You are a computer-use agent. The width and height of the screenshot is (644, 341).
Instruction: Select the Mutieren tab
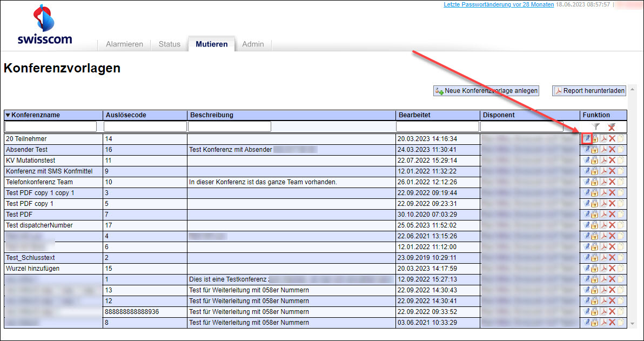coord(212,44)
